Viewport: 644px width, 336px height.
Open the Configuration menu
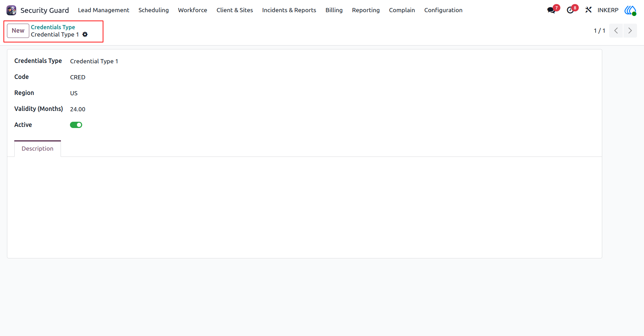pos(443,10)
